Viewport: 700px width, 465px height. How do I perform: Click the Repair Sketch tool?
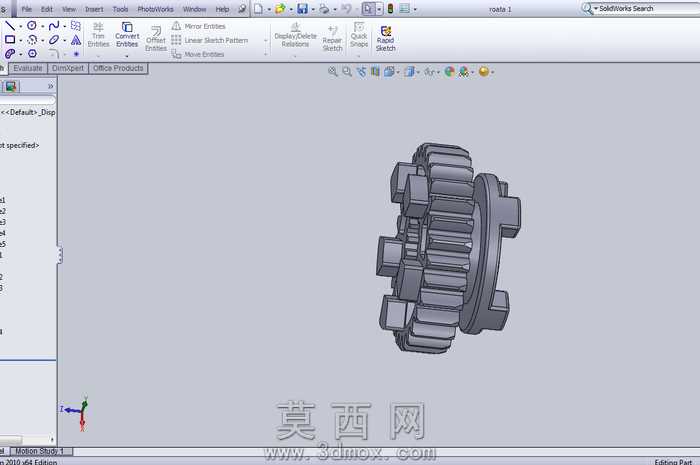(x=332, y=38)
